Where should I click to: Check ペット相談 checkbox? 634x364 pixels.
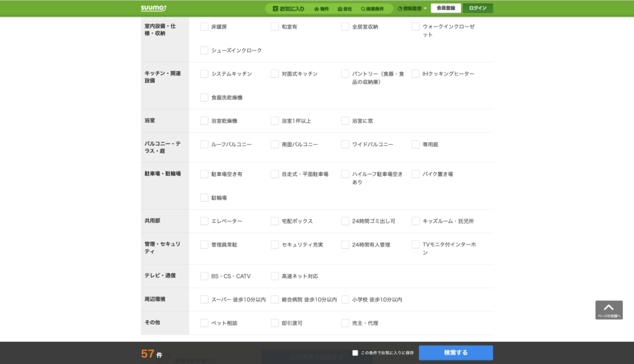click(x=204, y=323)
